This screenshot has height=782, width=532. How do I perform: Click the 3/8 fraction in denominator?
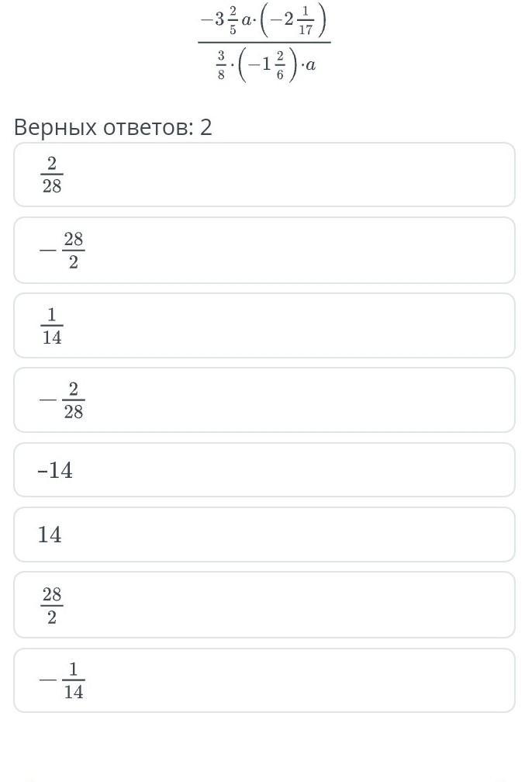(x=221, y=65)
